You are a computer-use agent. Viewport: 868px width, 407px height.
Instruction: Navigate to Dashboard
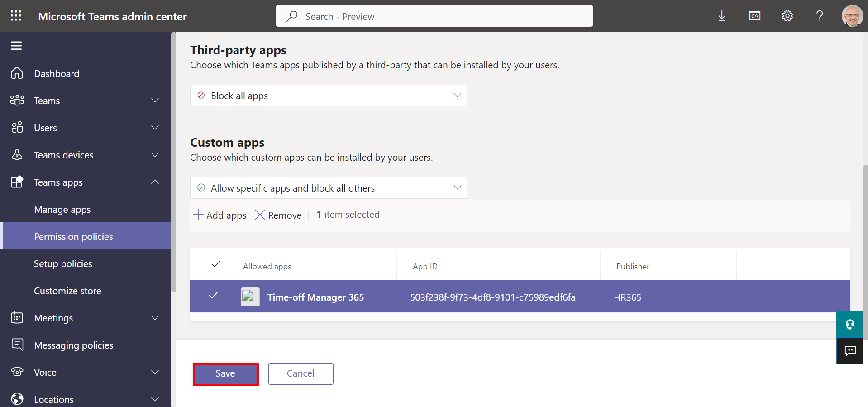[57, 73]
